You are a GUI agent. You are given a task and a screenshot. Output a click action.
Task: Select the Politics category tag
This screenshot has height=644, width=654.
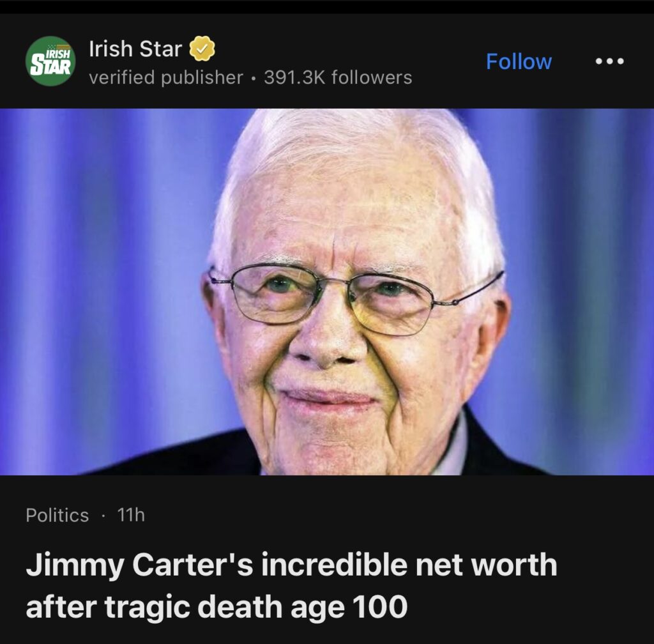(x=57, y=515)
